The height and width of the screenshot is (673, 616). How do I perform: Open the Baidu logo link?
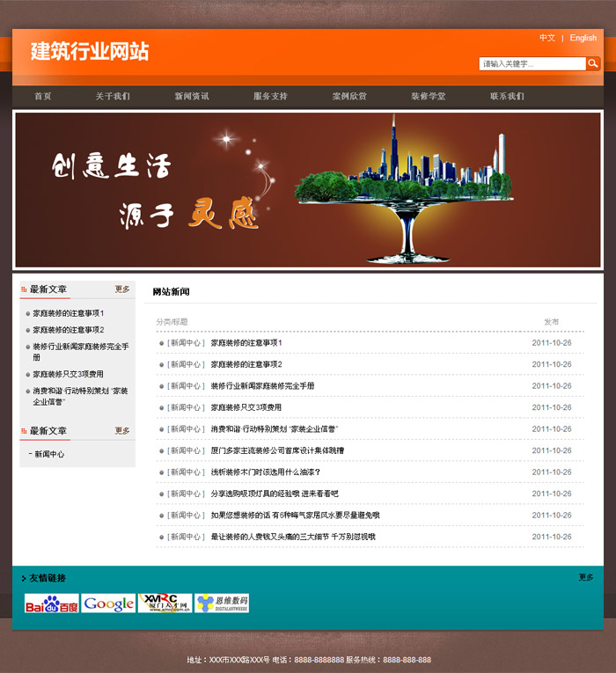coord(51,604)
